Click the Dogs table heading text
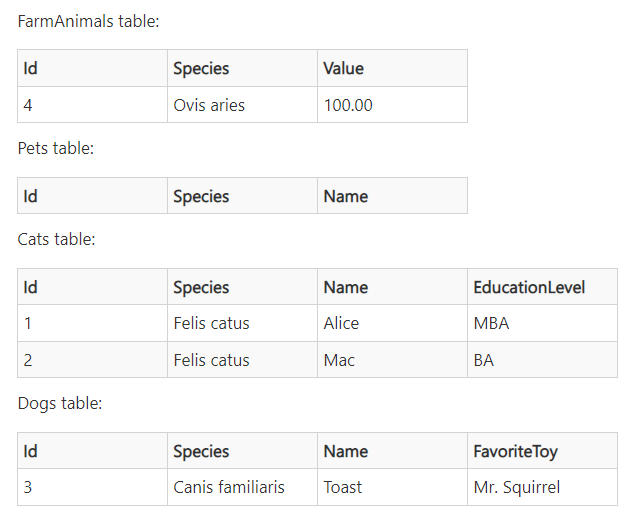 pyautogui.click(x=60, y=403)
